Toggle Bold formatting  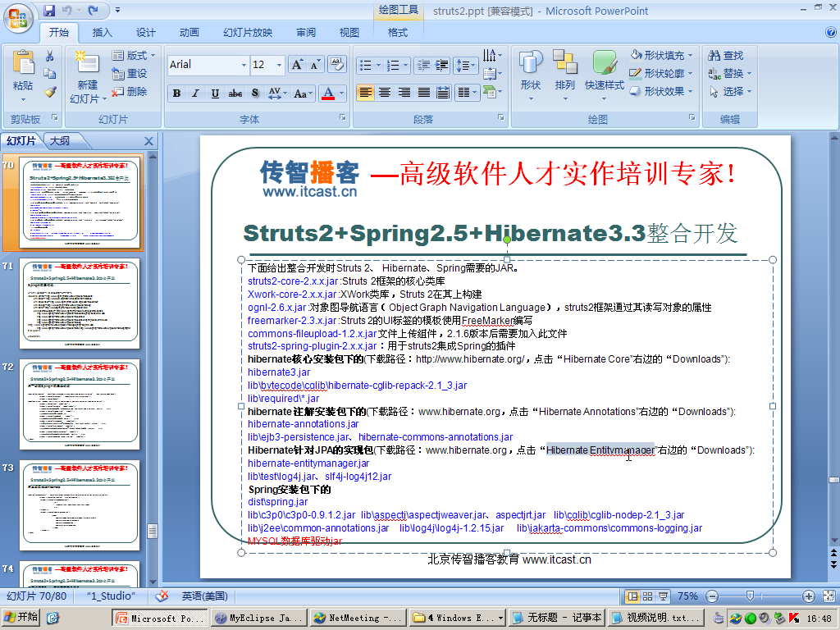(177, 94)
